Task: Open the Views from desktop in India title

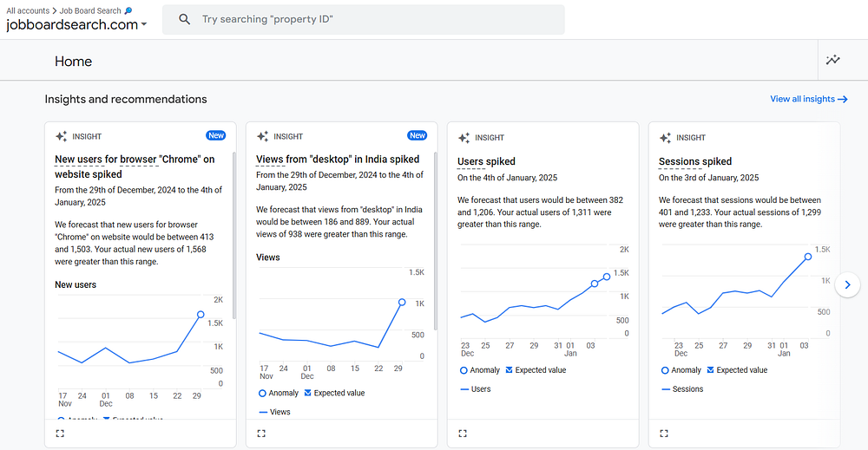Action: tap(338, 160)
